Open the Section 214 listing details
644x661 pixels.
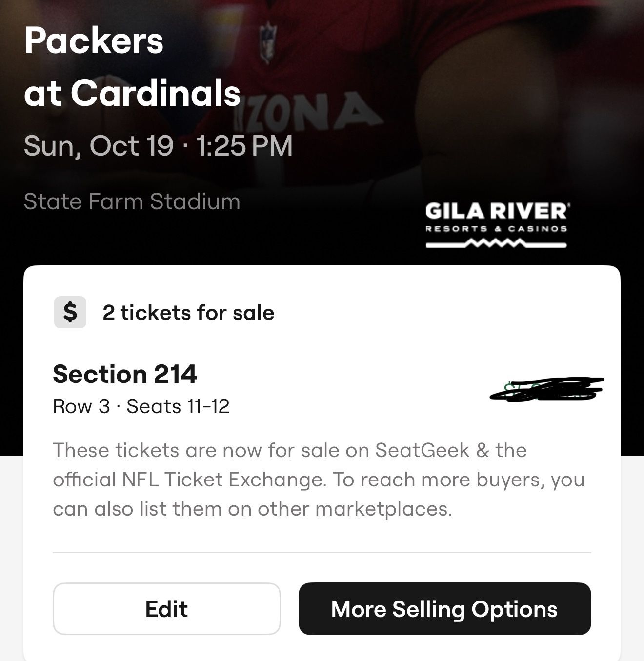pos(123,374)
